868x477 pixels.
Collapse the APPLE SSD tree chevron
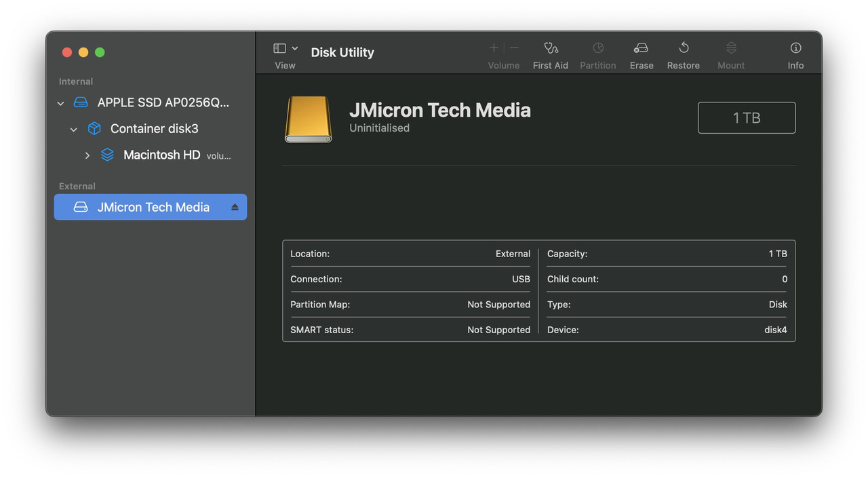point(60,103)
